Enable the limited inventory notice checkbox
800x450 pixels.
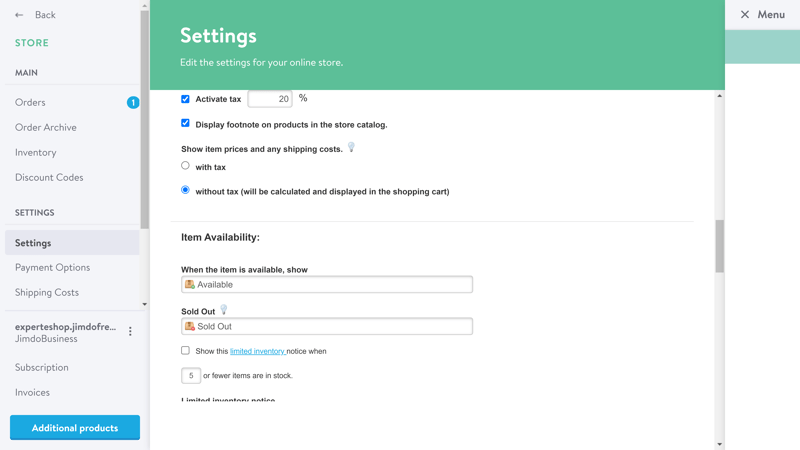click(185, 351)
